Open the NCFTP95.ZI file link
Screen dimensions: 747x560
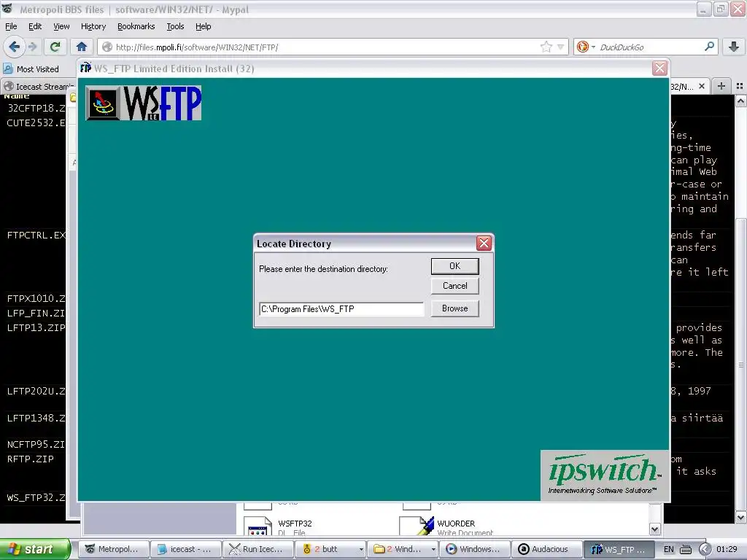(x=36, y=445)
